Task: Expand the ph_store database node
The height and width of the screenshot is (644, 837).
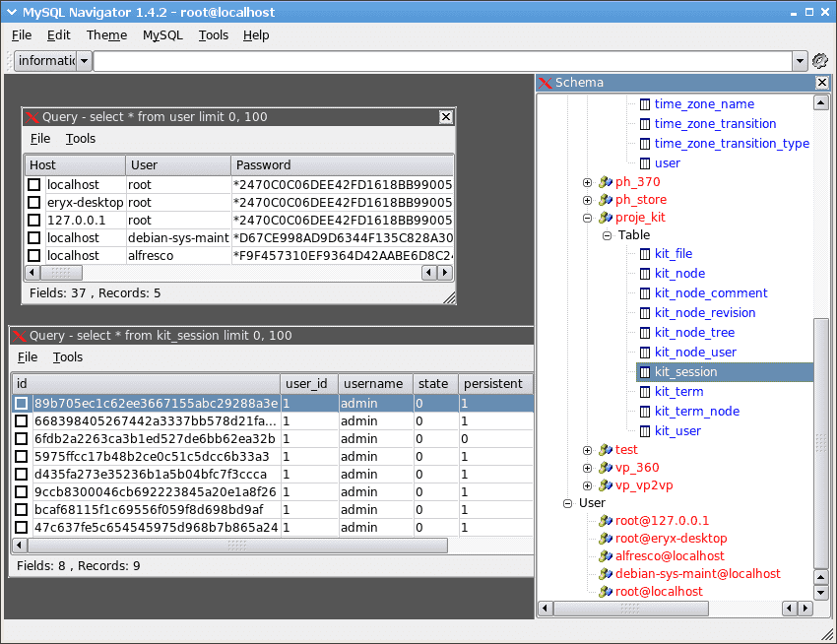Action: [x=587, y=200]
